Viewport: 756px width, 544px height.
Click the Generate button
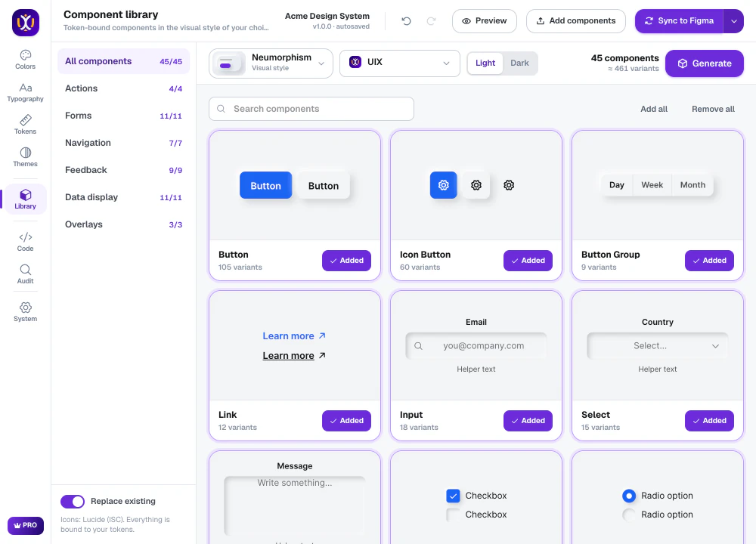point(705,63)
